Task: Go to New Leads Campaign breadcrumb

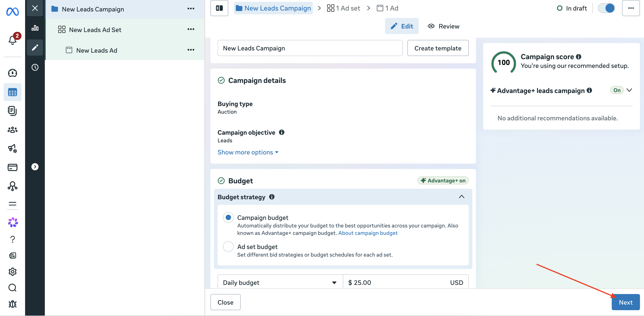Action: coord(273,8)
